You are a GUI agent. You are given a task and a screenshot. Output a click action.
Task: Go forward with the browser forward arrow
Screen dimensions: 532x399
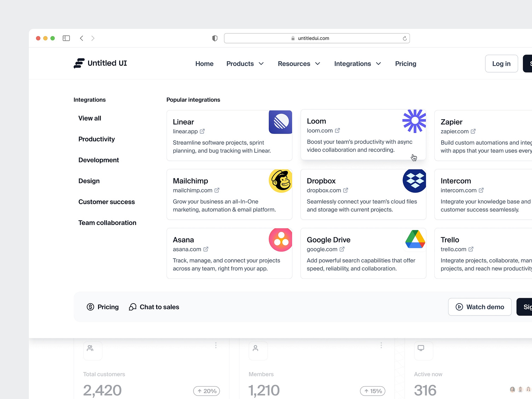(x=93, y=38)
